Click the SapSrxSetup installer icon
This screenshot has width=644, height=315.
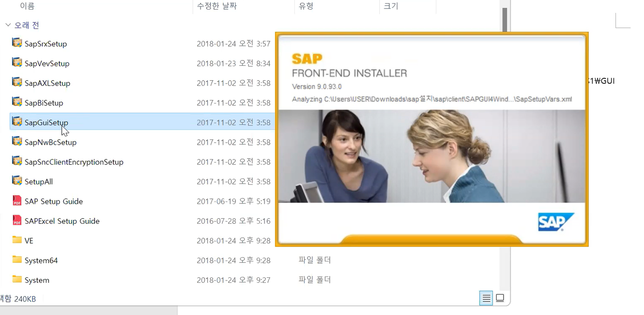[x=17, y=43]
